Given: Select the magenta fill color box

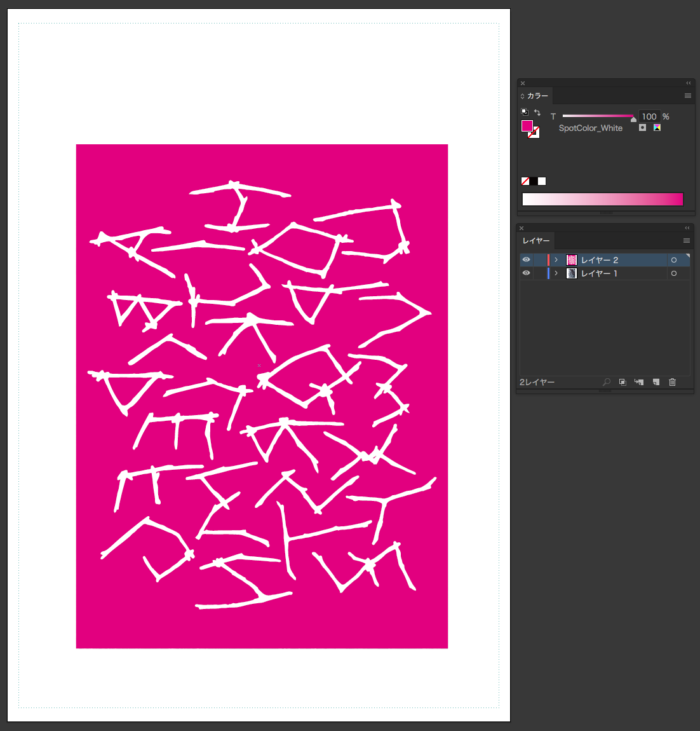Looking at the screenshot, I should point(527,126).
